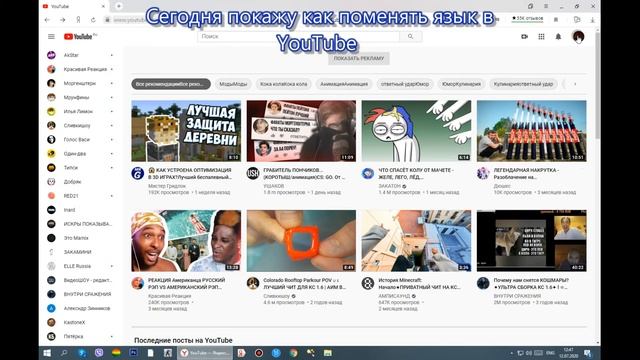Open 'ELLE Russia' subscription channel
Image resolution: width=640 pixels, height=360 pixels.
(80, 266)
